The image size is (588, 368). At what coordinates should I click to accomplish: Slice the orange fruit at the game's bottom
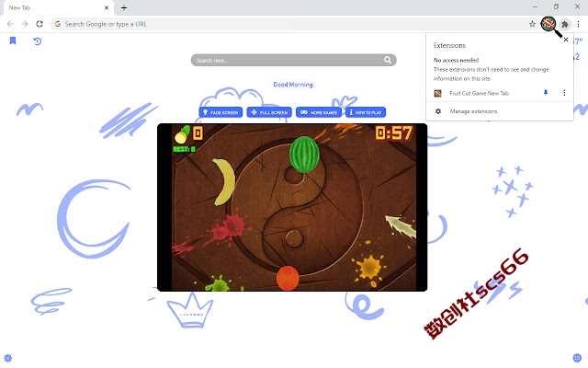tap(288, 278)
